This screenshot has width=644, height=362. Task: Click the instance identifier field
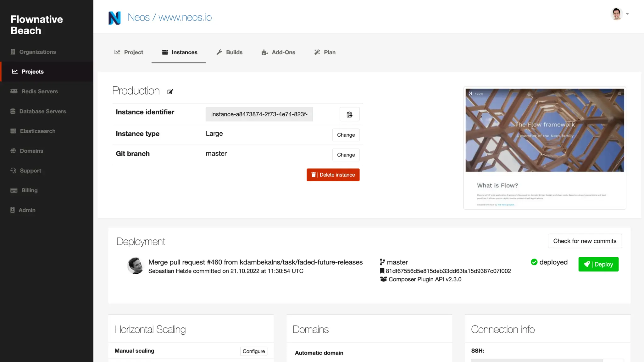[x=259, y=114]
